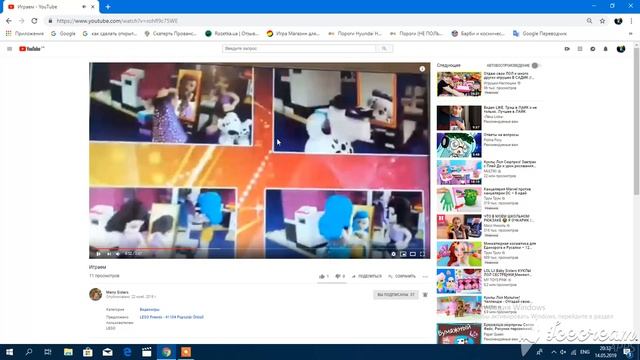Pause the video with the player button
Viewport: 640px width, 360px height.
[98, 254]
